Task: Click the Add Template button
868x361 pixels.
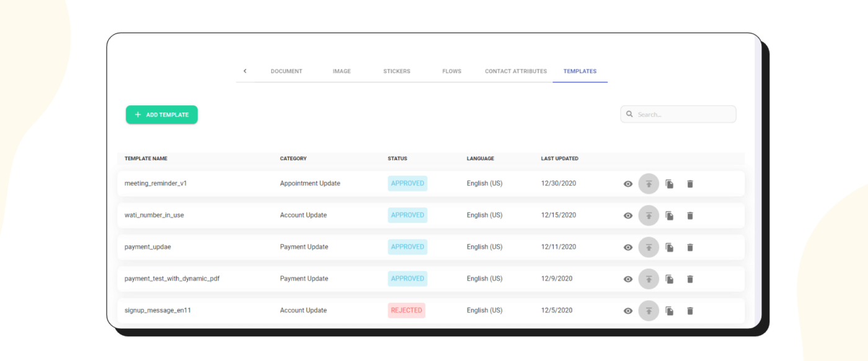Action: [162, 115]
